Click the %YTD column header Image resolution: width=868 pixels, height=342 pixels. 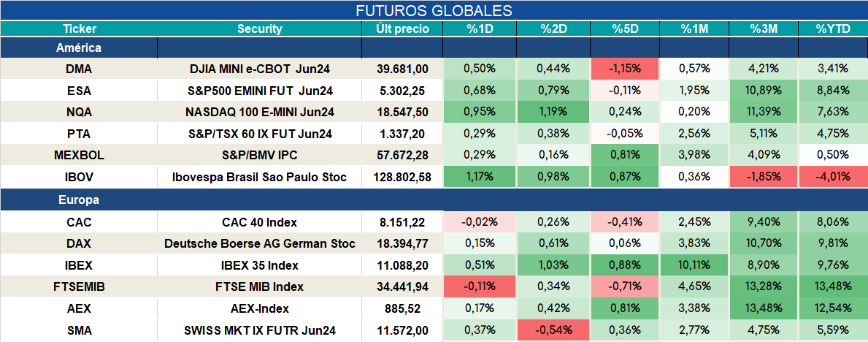832,29
